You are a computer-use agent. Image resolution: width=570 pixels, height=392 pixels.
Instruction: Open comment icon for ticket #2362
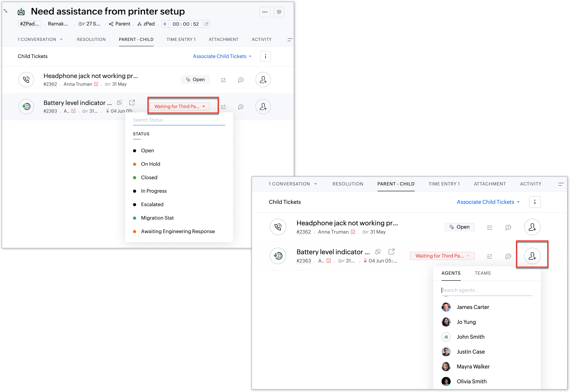(241, 80)
